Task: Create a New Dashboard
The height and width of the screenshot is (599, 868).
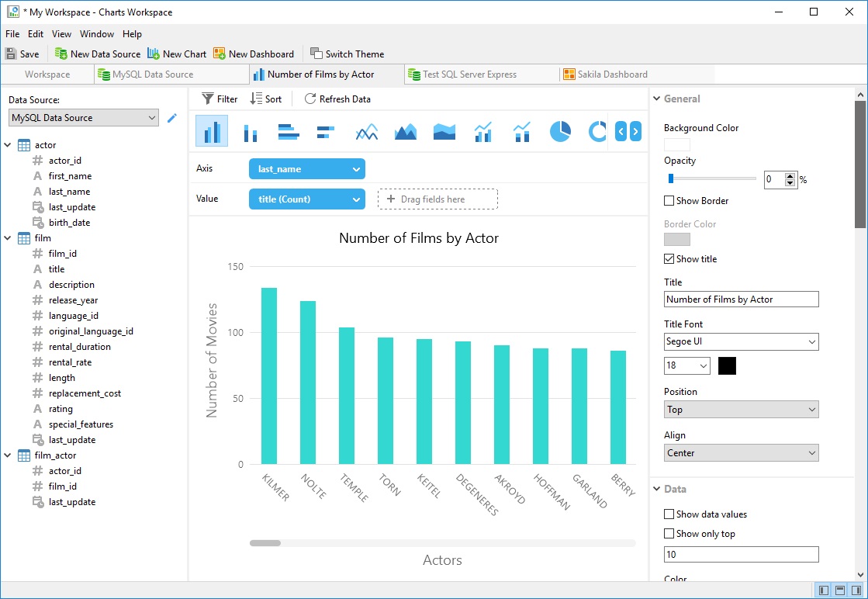Action: click(x=254, y=54)
